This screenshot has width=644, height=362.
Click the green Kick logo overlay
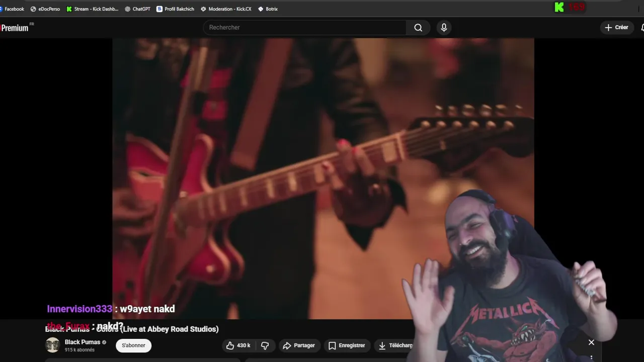point(559,7)
